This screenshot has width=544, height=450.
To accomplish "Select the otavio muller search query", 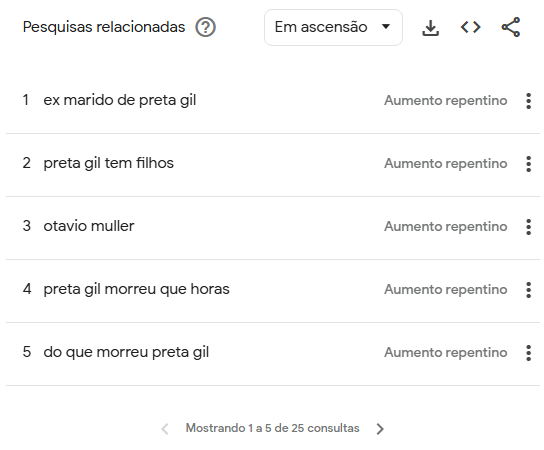I will (x=89, y=226).
